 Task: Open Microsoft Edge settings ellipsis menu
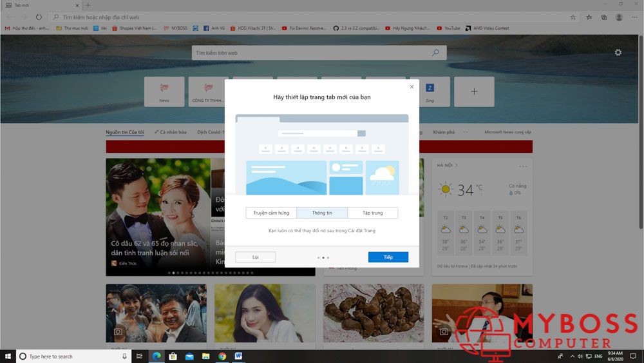(x=635, y=17)
